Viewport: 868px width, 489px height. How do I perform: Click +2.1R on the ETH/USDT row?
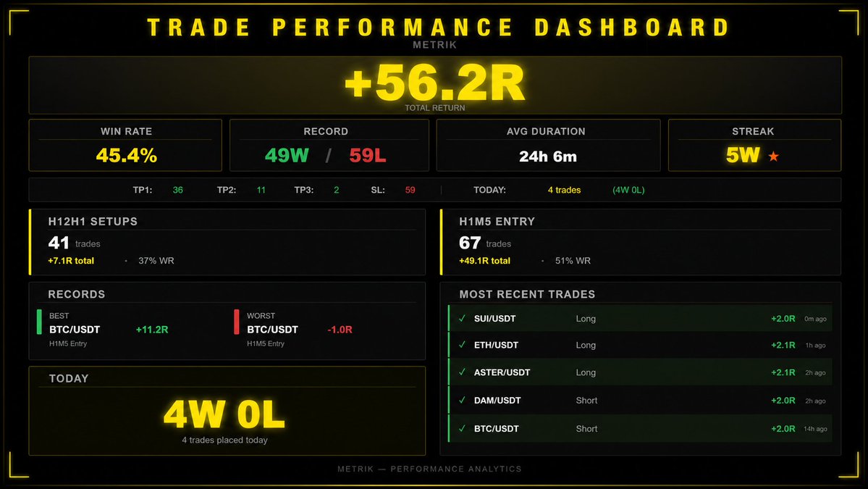(x=783, y=345)
